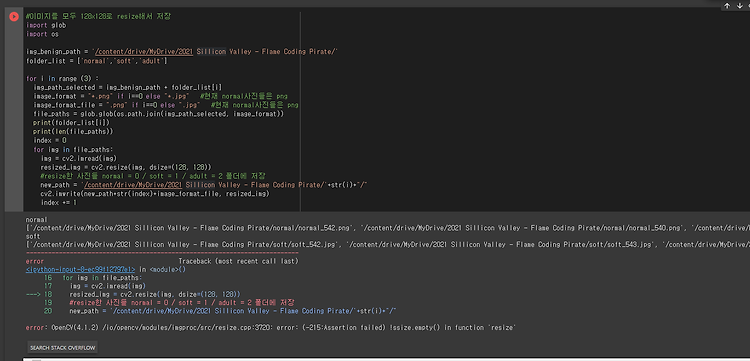Viewport: 750px width, 361px height.
Task: Click traceback line number 19
Action: pyautogui.click(x=48, y=303)
